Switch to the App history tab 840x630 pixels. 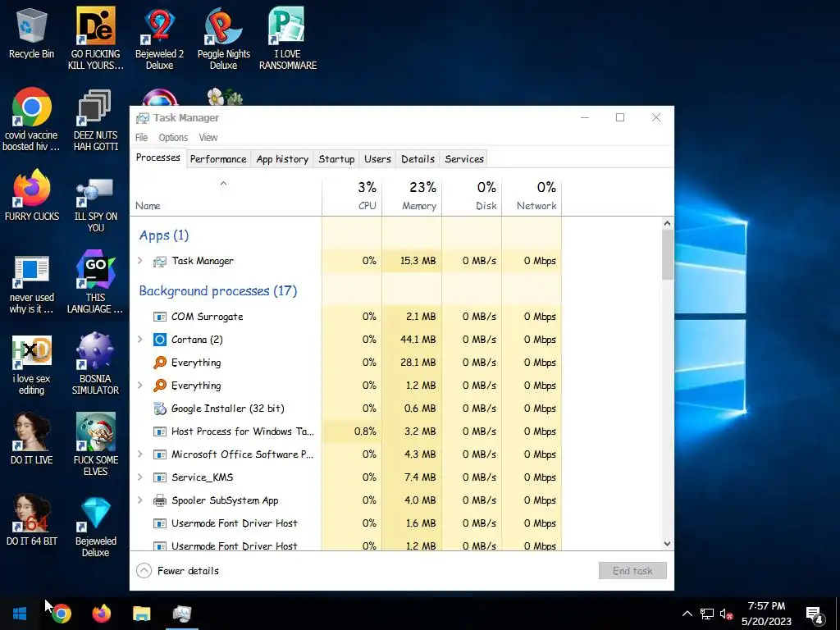point(282,159)
